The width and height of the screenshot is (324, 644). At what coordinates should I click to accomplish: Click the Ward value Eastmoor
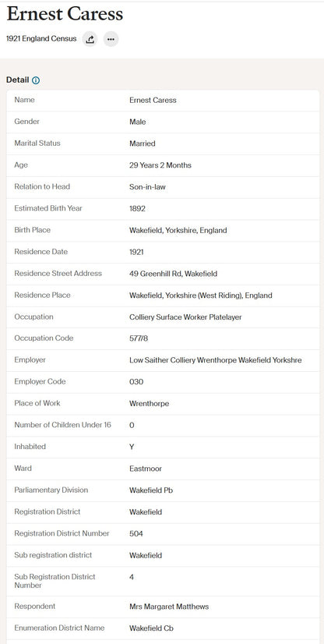pos(146,469)
